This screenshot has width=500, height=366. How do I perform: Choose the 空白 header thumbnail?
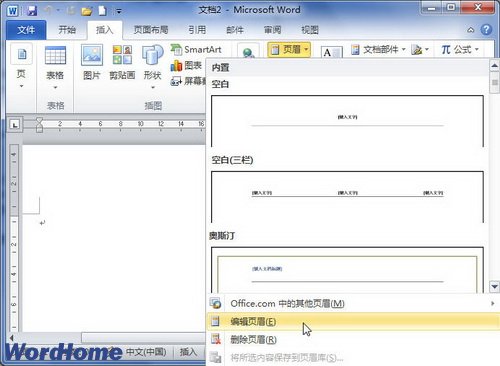coord(347,121)
